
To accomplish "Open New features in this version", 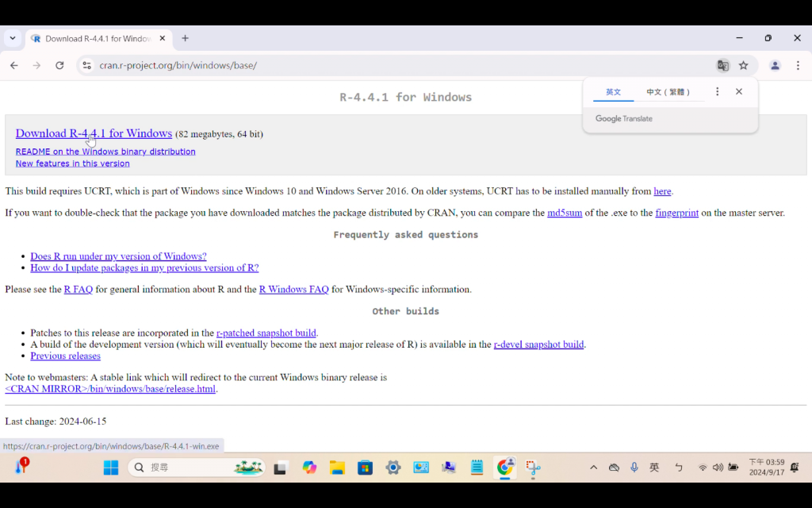I will click(72, 164).
